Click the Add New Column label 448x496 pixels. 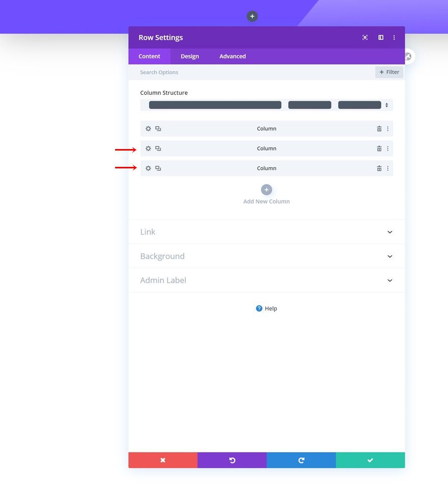(x=266, y=201)
